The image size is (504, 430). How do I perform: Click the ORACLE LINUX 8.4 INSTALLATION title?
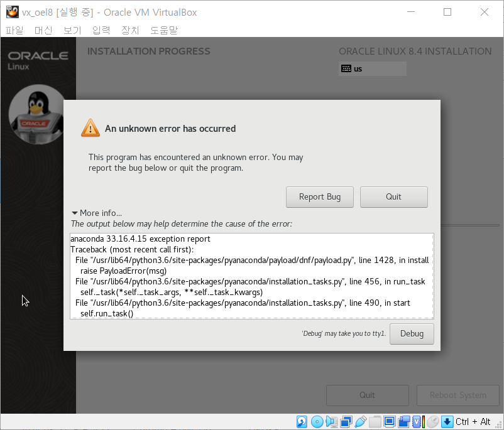click(415, 51)
